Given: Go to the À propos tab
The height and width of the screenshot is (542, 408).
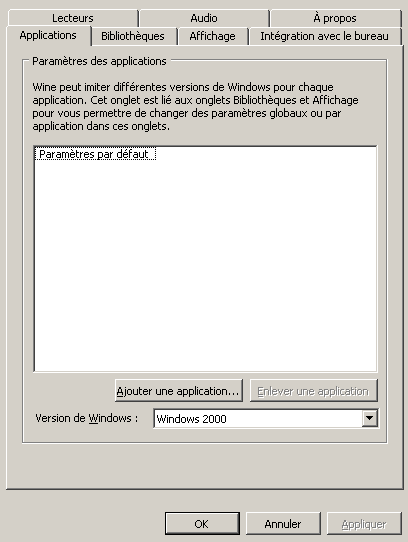Looking at the screenshot, I should coord(335,18).
